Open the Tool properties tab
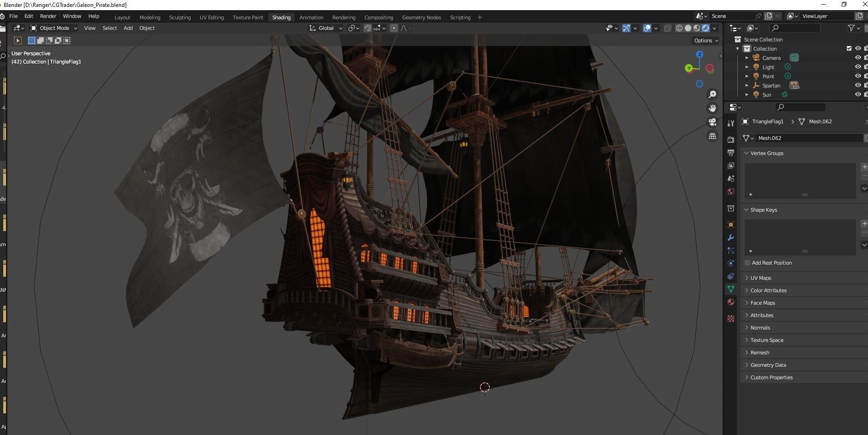Image resolution: width=868 pixels, height=435 pixels. (731, 123)
